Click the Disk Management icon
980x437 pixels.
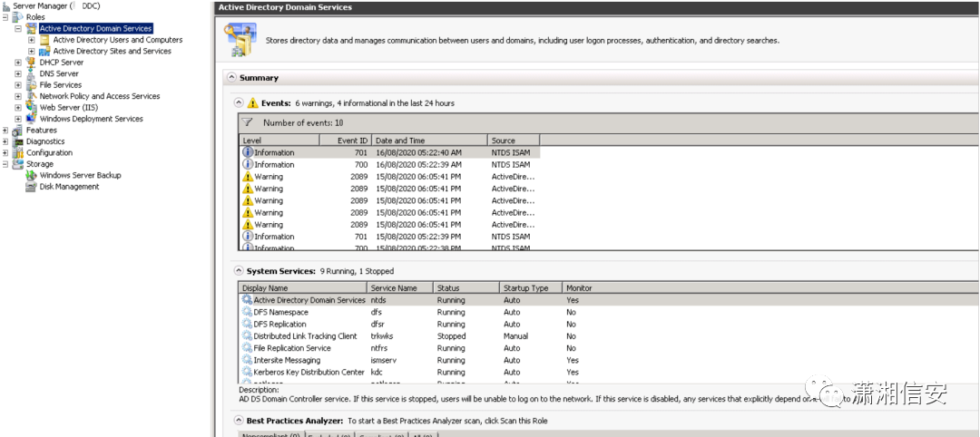(x=31, y=187)
